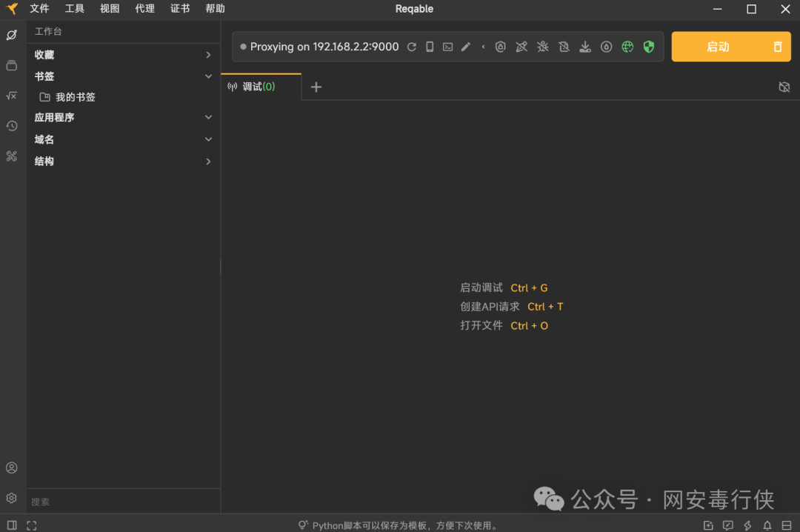This screenshot has height=532, width=800.
Task: Click the Reqable logo icon
Action: 12,9
